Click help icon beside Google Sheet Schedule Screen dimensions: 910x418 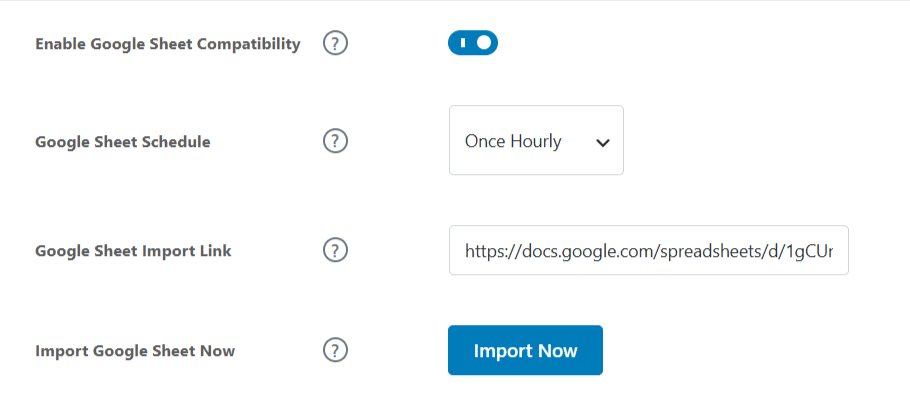point(335,141)
